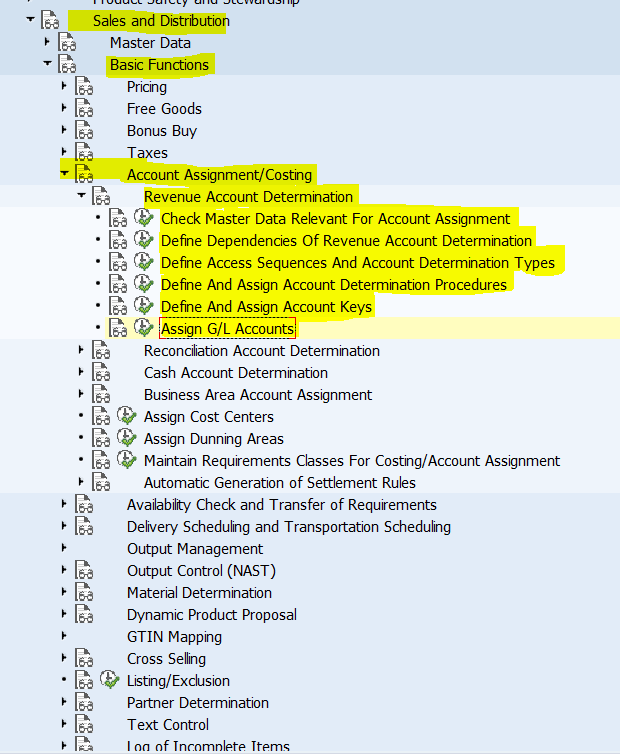
Task: Select Maintain Requirements Classes For Costing entry
Action: pos(351,461)
